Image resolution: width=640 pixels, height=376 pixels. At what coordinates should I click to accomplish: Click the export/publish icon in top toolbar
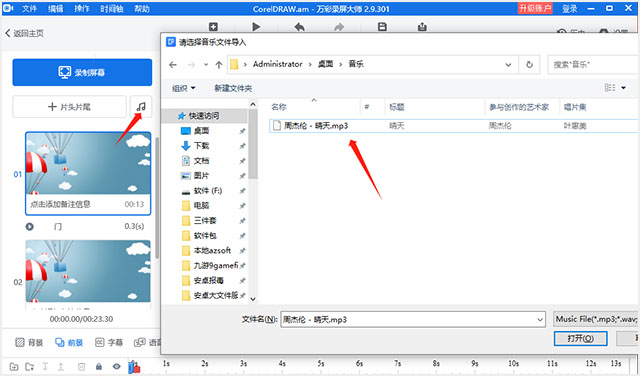pyautogui.click(x=422, y=27)
